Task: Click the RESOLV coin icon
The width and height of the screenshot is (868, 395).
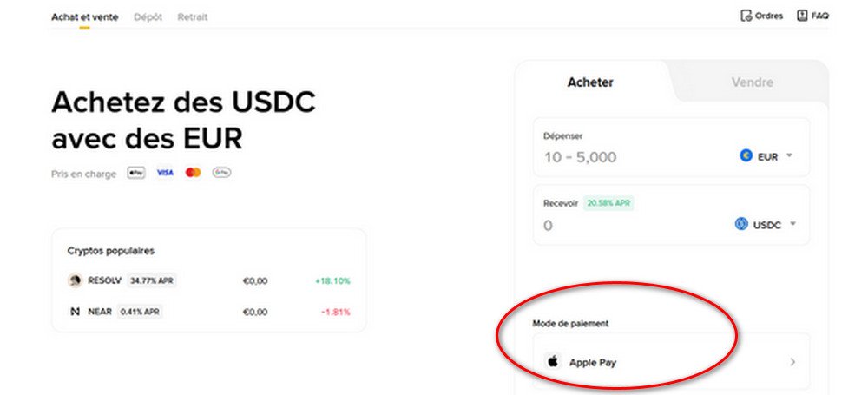Action: point(75,280)
